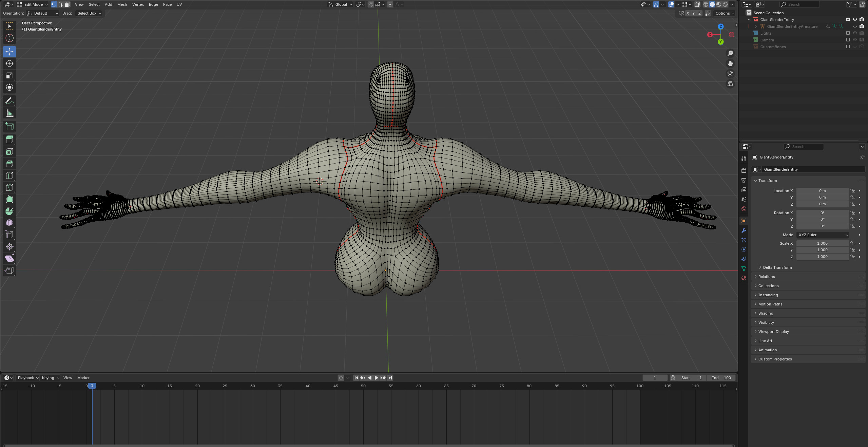
Task: Choose the Rip Region tool
Action: pos(9,270)
